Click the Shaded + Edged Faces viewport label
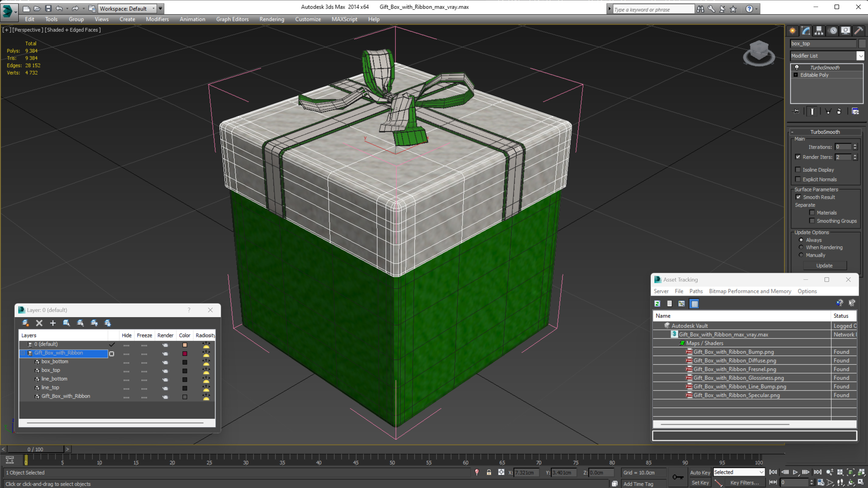 tap(73, 29)
